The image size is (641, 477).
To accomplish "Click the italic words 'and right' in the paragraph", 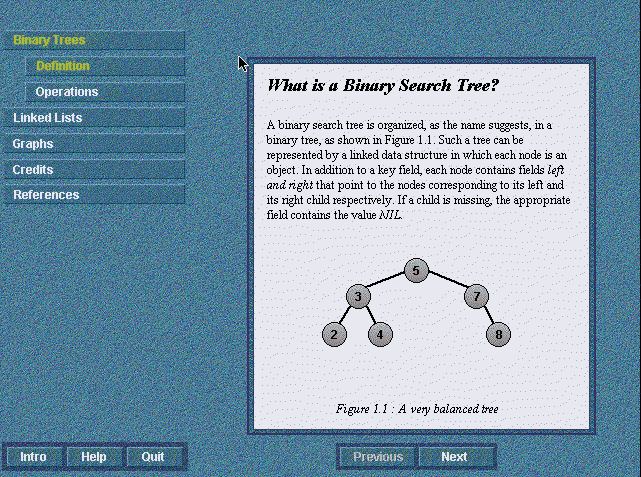I will click(290, 185).
